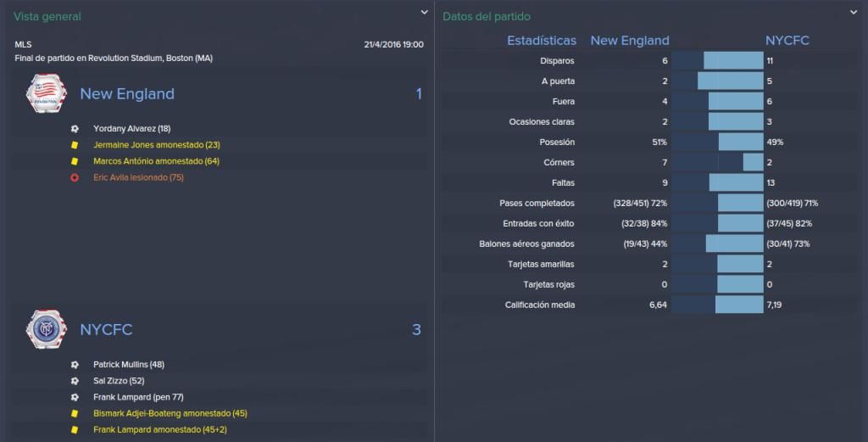Click yellow card icon next to Marcos António

pyautogui.click(x=75, y=161)
